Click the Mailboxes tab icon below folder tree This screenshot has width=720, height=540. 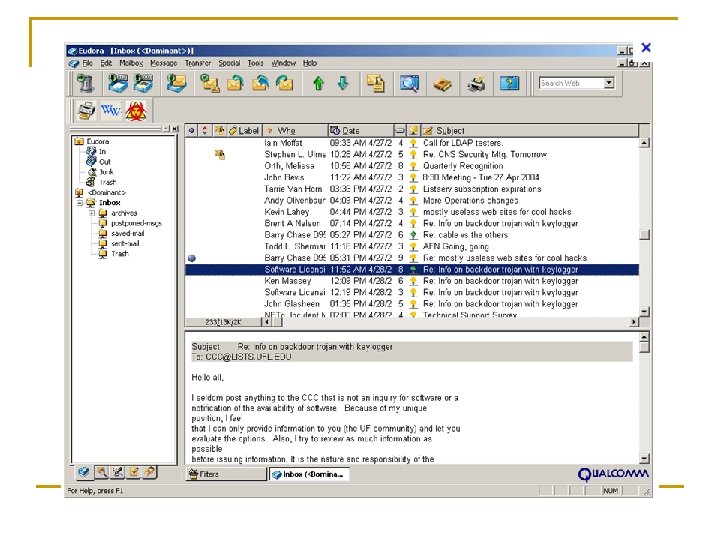pos(84,472)
